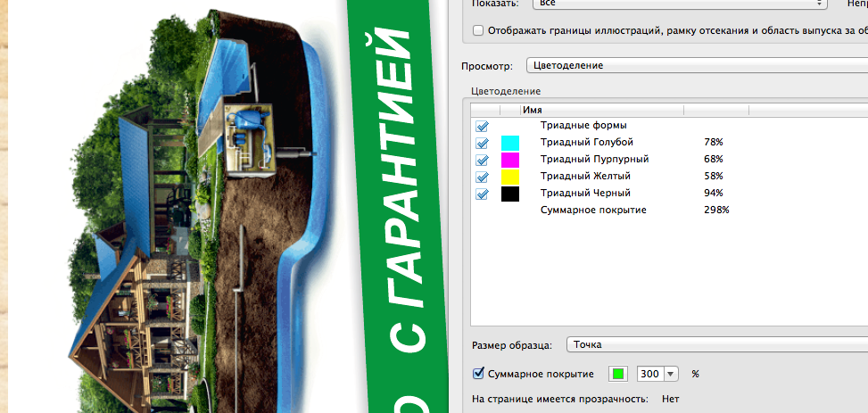Open the green coverage highlight color swatch
868x413 pixels.
point(618,375)
